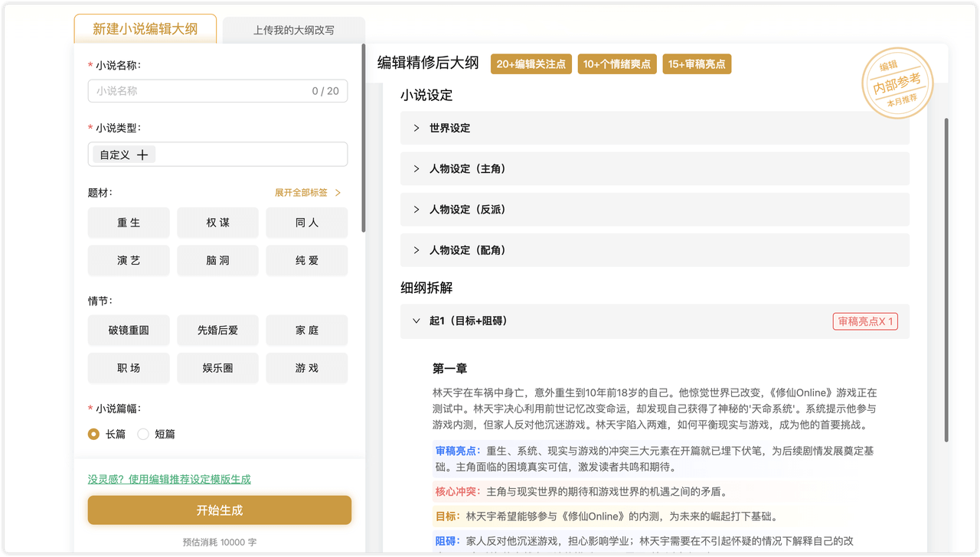Click the plus icon to add custom novel type
This screenshot has height=557, width=980.
coord(144,154)
